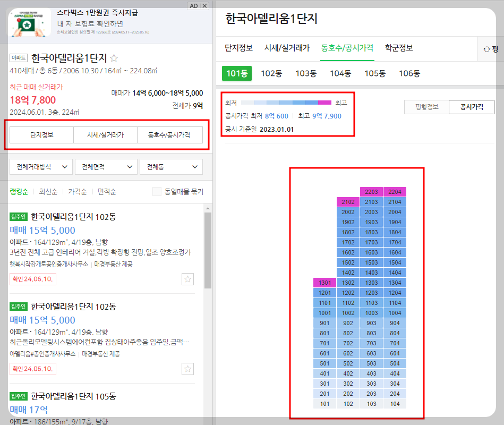Open the 전체동 dropdown

coord(171,167)
